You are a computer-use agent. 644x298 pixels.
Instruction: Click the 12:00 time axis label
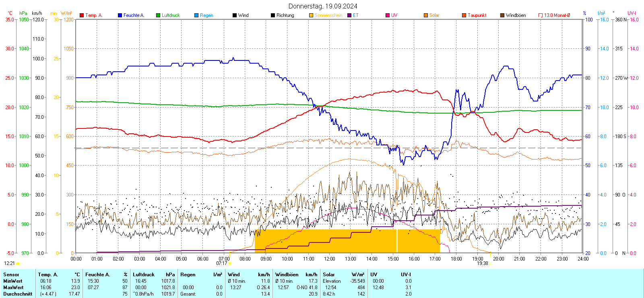click(x=329, y=259)
